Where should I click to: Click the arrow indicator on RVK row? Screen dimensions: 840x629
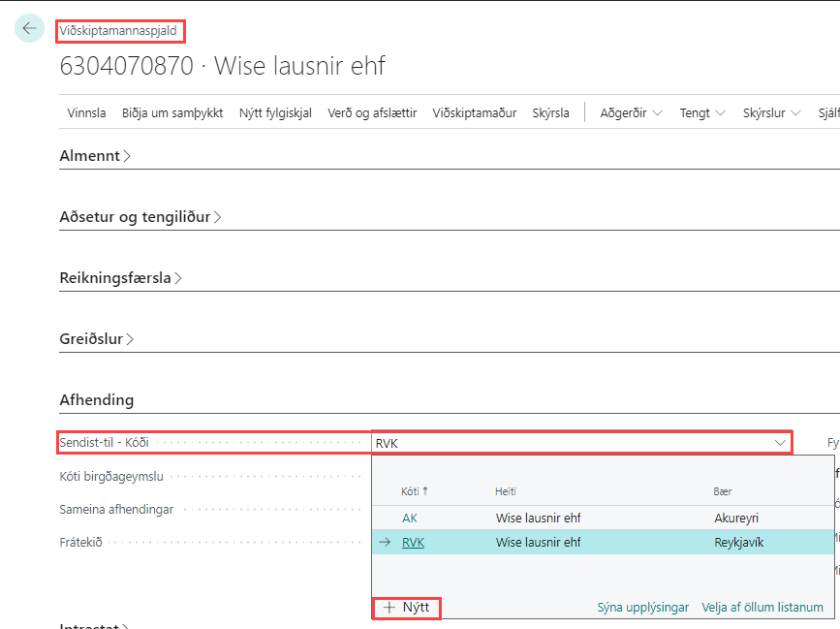(385, 543)
